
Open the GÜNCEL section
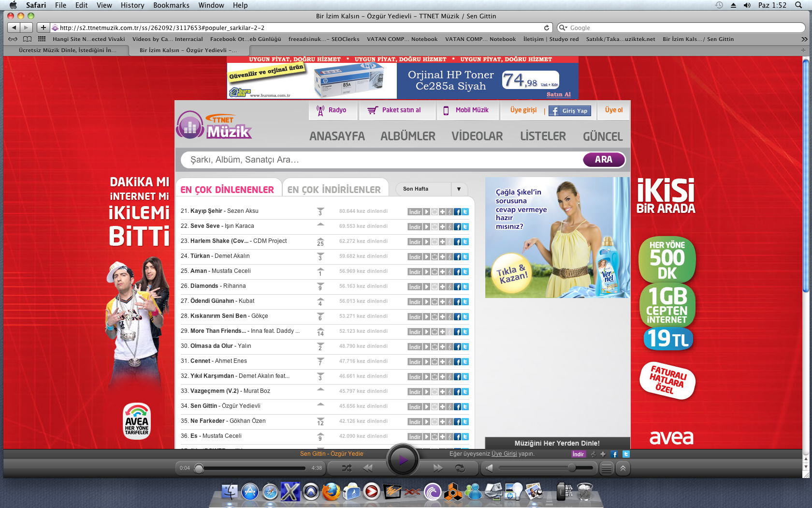[602, 136]
